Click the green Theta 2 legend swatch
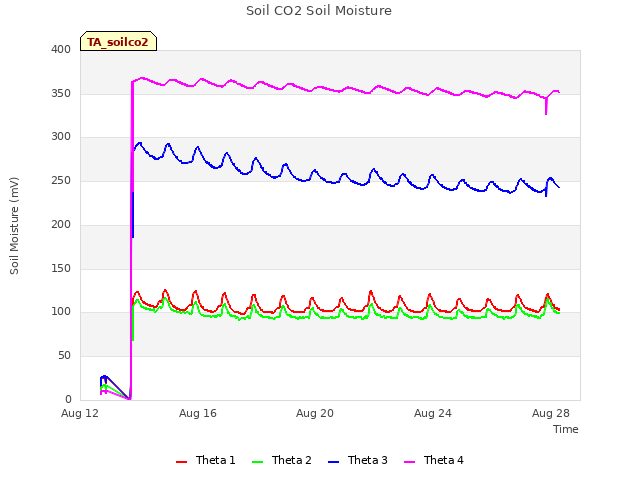Image resolution: width=640 pixels, height=480 pixels. click(x=257, y=462)
